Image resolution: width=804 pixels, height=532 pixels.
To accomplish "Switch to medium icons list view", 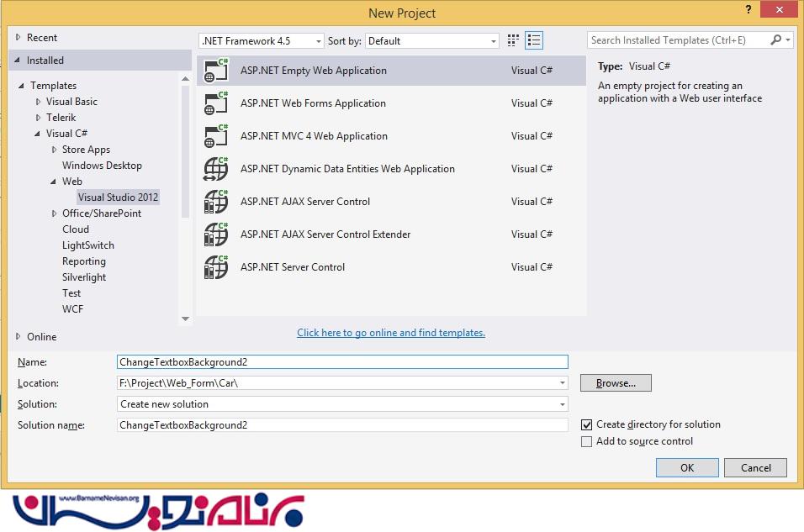I will click(534, 40).
